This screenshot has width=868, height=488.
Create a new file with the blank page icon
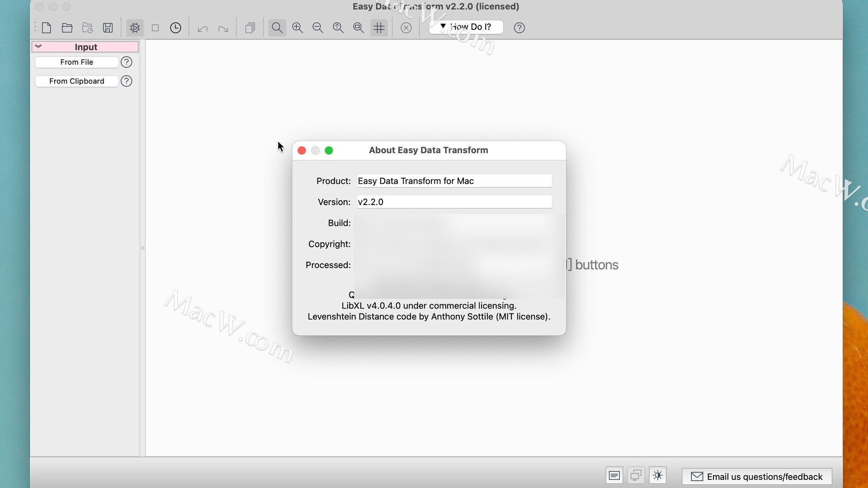[x=47, y=28]
